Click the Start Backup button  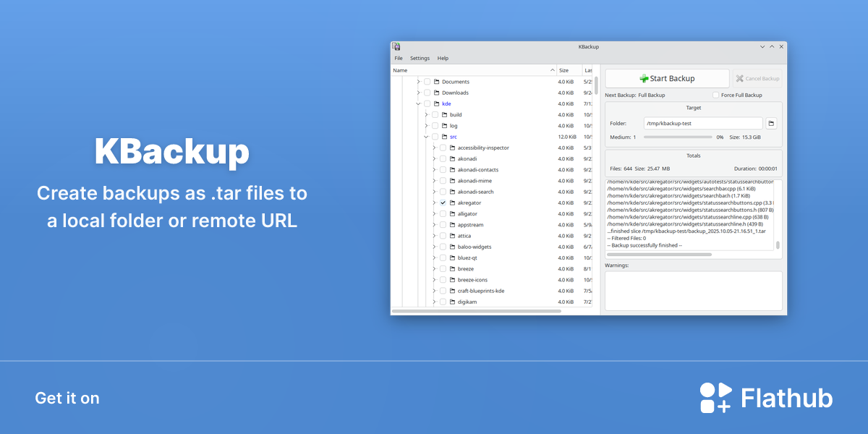667,78
